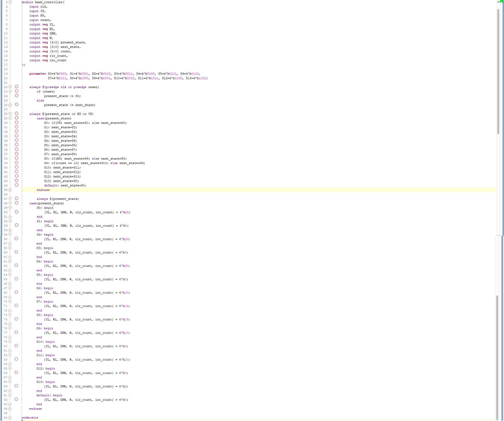The width and height of the screenshot is (504, 421).
Task: Collapse the always fold on line 47
Action: coord(10,199)
